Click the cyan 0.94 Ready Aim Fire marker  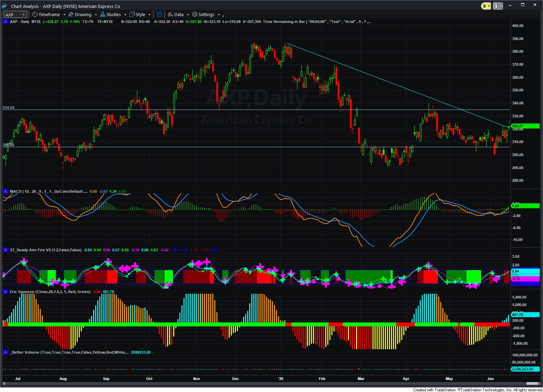point(525,271)
